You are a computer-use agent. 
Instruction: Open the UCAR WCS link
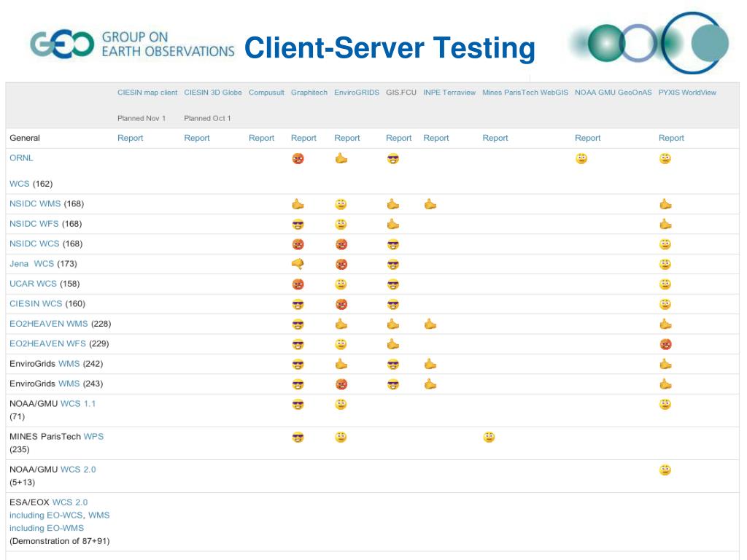pyautogui.click(x=33, y=284)
